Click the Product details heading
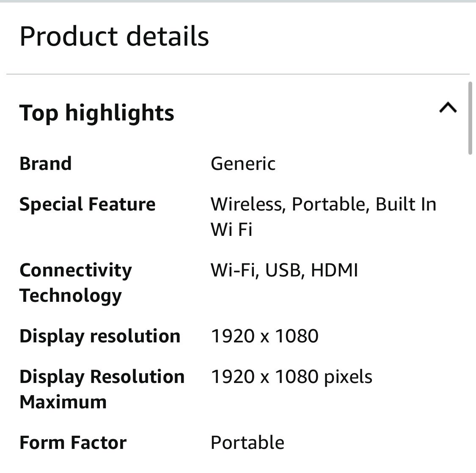The width and height of the screenshot is (476, 473). pos(114,36)
